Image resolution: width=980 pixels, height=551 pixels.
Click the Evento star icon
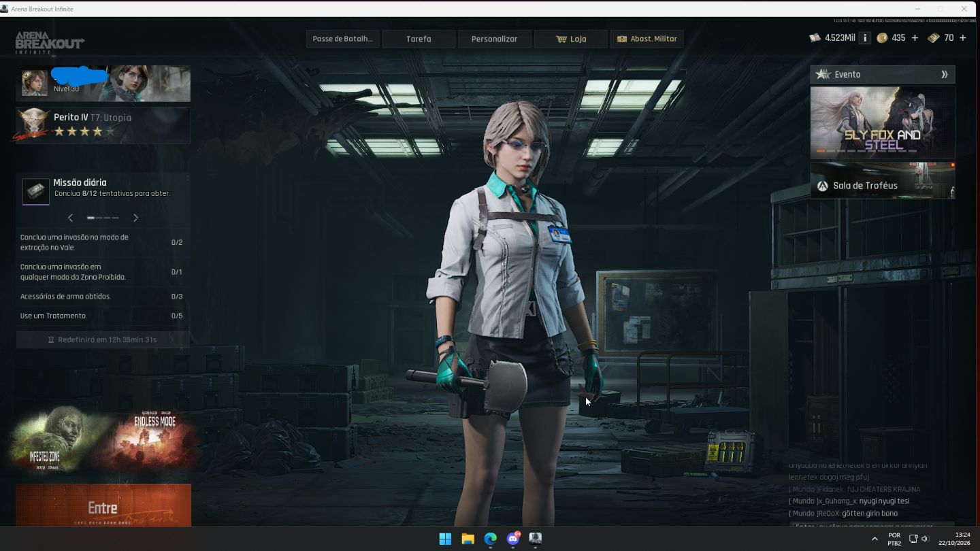(x=823, y=74)
